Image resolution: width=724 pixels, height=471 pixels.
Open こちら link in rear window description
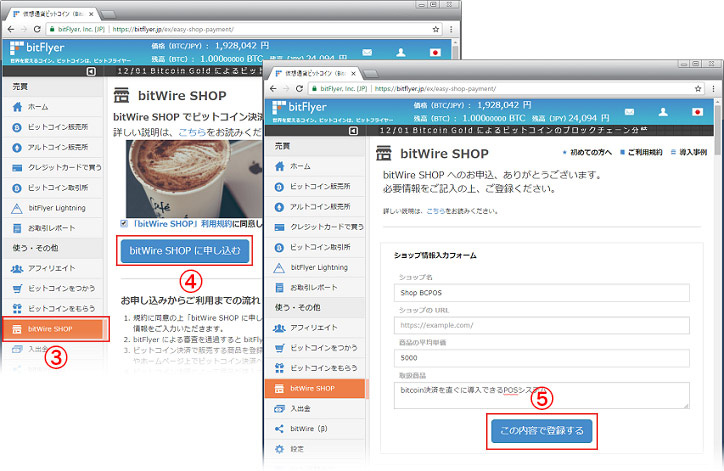tap(192, 133)
